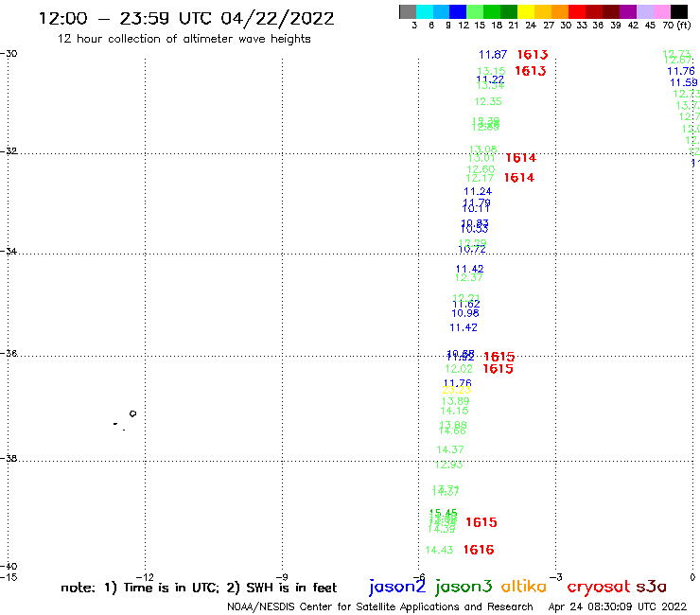Click the '70 (ft)' color scale label

pos(676,26)
